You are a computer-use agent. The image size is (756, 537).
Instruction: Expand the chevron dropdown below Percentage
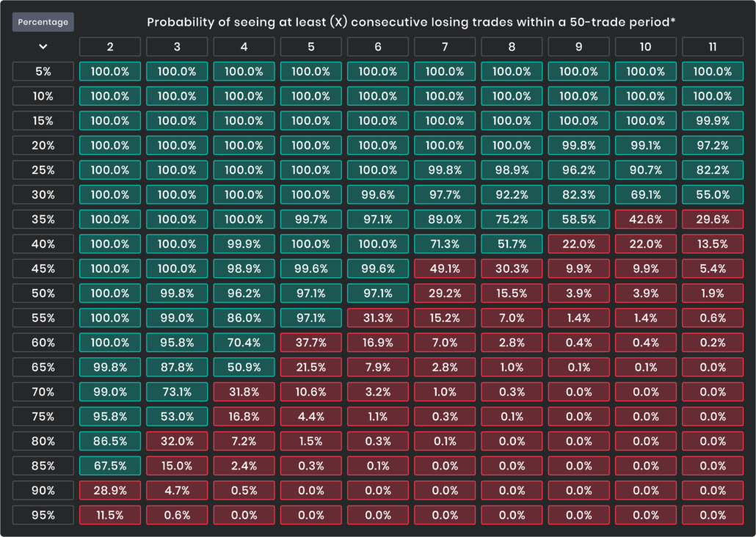click(43, 47)
